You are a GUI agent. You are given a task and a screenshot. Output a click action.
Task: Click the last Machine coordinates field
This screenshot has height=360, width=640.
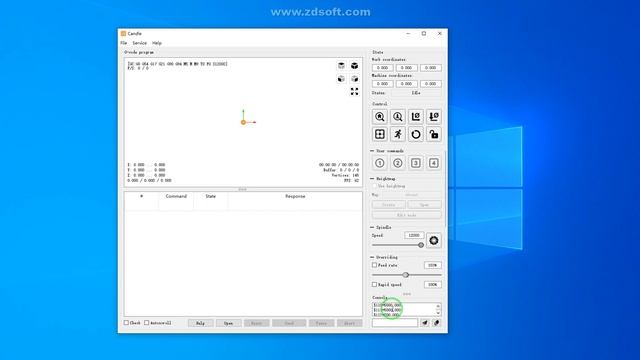coord(431,84)
